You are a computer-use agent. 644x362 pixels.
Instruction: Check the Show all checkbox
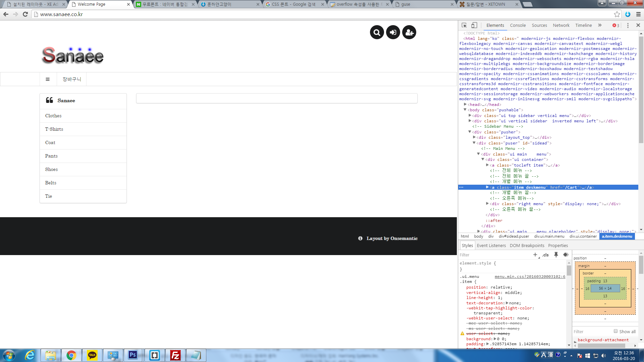tap(615, 331)
